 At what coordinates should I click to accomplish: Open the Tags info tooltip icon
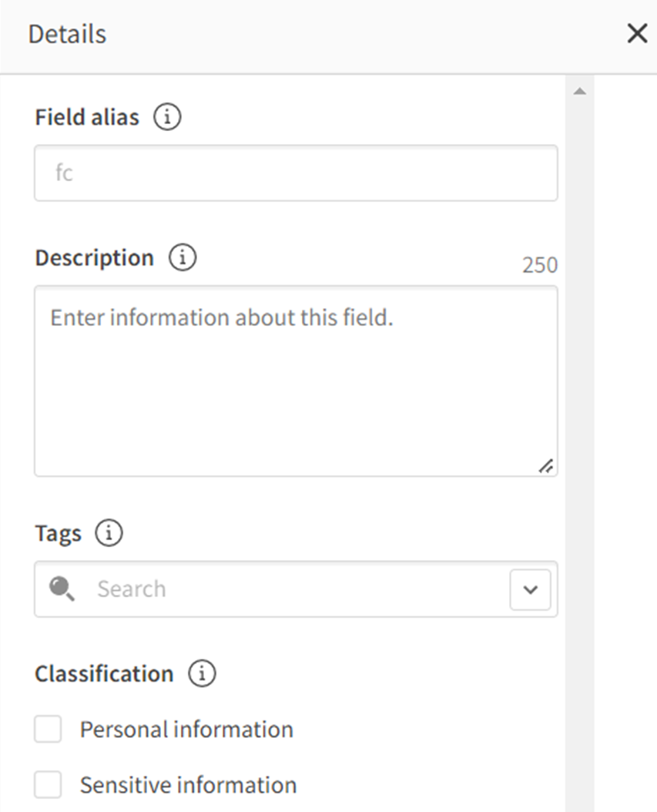coord(109,532)
